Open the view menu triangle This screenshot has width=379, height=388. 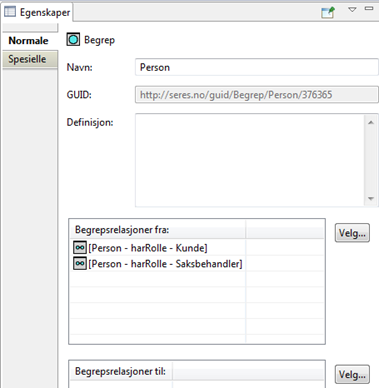pyautogui.click(x=352, y=10)
